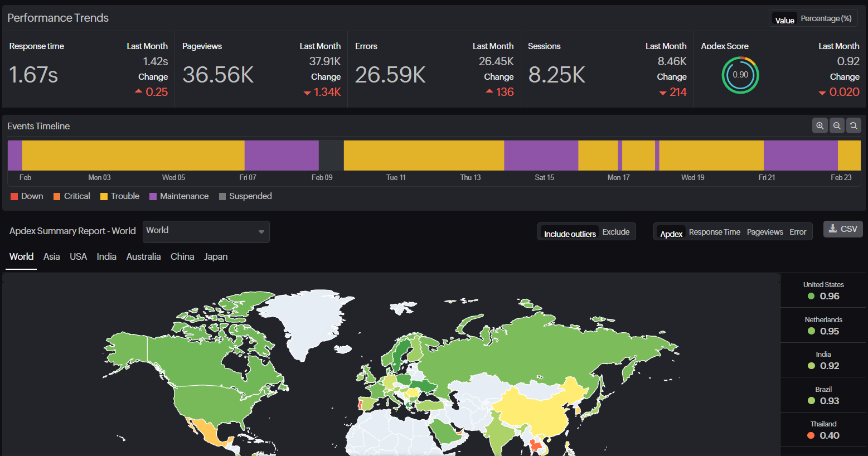Click the Apdex Score gauge circle
The image size is (868, 456).
[x=740, y=75]
